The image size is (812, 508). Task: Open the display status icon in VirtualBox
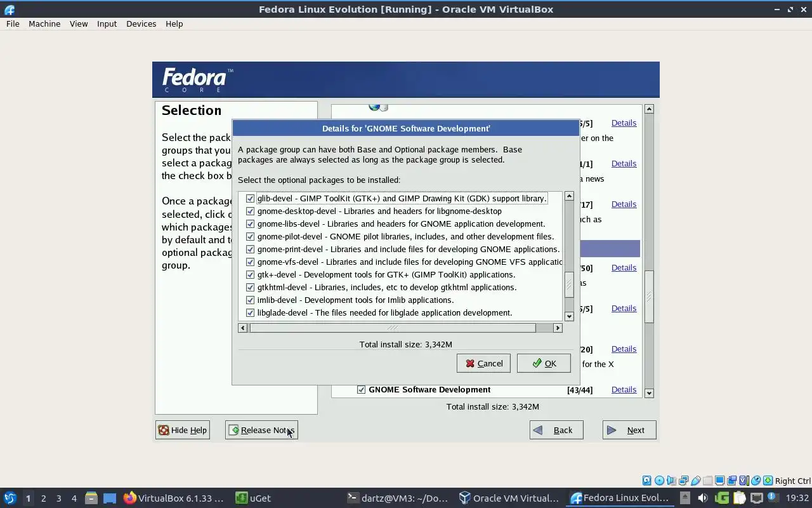(719, 481)
